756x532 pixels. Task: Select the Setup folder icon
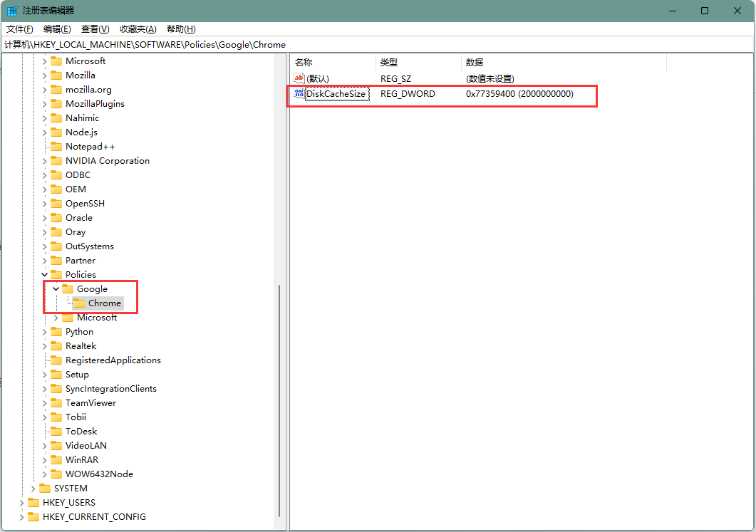click(x=56, y=375)
